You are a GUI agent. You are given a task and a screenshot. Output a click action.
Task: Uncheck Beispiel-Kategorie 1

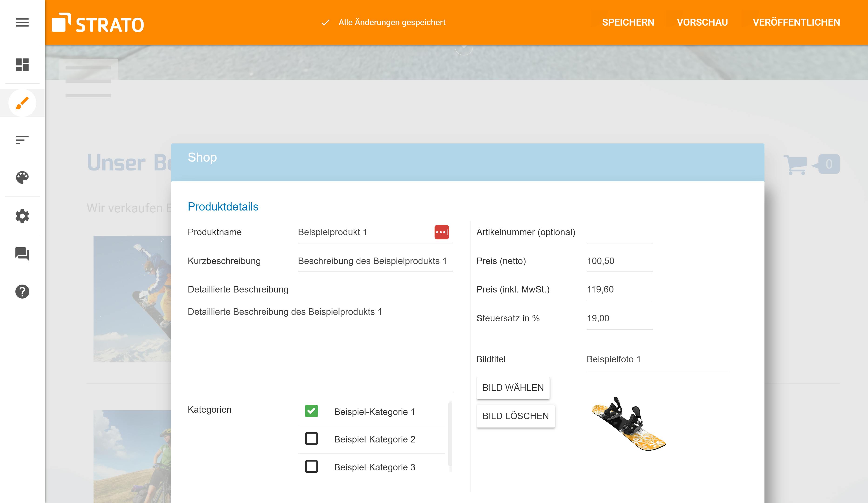(x=311, y=411)
